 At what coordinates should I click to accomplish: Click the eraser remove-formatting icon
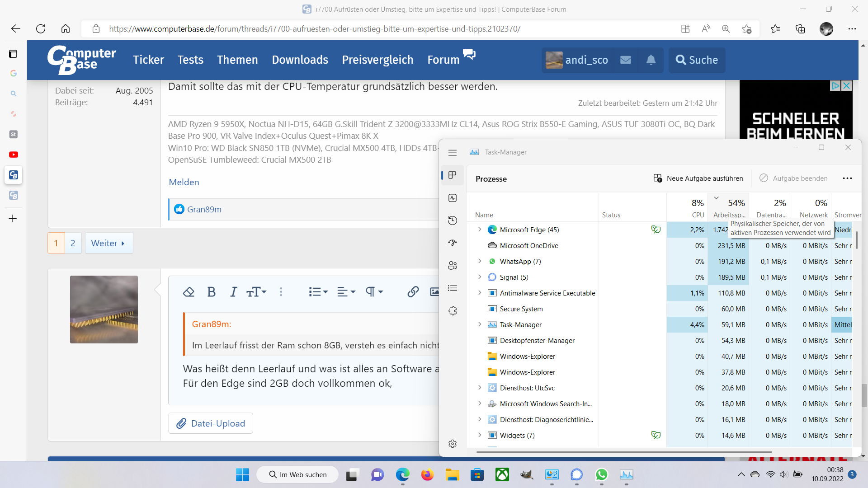[x=189, y=292]
